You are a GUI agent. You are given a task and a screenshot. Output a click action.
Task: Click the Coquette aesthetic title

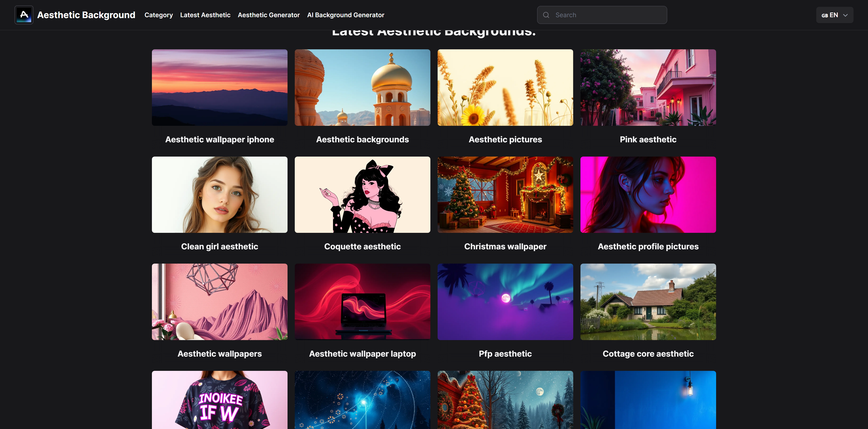pos(362,247)
